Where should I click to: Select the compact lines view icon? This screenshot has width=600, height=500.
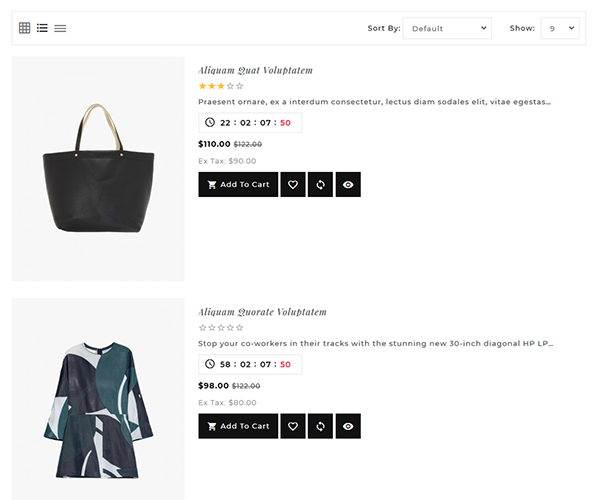60,28
